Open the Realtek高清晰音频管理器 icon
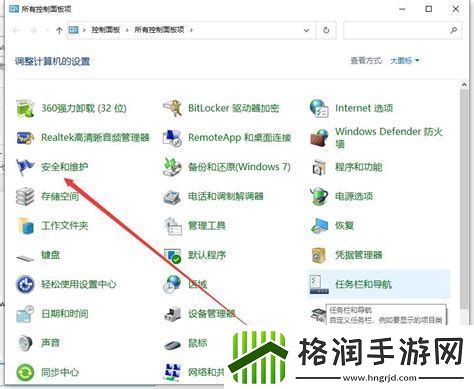 tap(25, 137)
